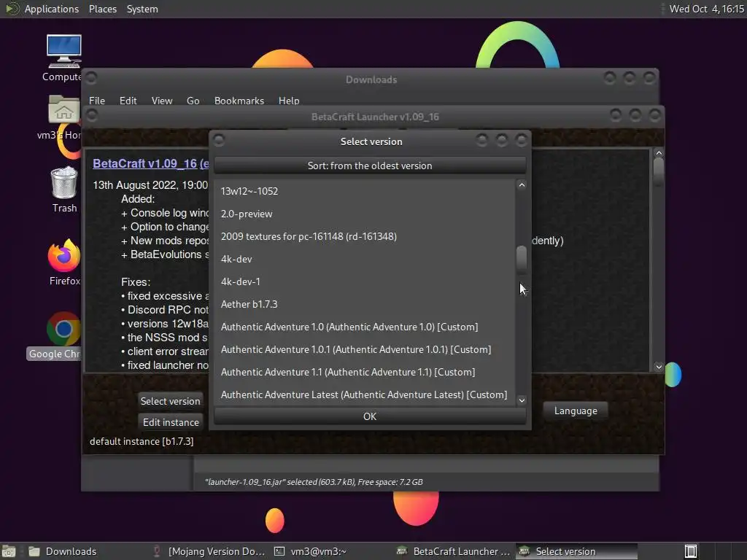Select version 13w12~-1052 in the list
The width and height of the screenshot is (747, 560).
tap(365, 191)
